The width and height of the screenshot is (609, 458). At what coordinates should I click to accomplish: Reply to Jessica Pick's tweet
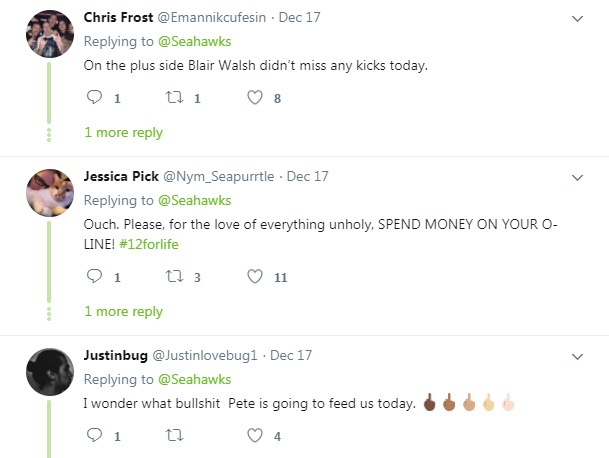click(95, 277)
